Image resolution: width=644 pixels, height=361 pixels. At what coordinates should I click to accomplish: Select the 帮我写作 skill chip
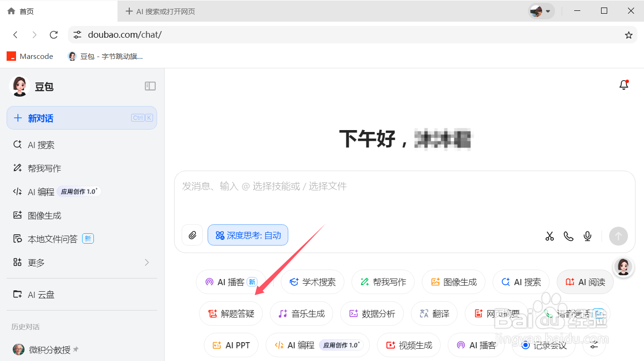383,282
